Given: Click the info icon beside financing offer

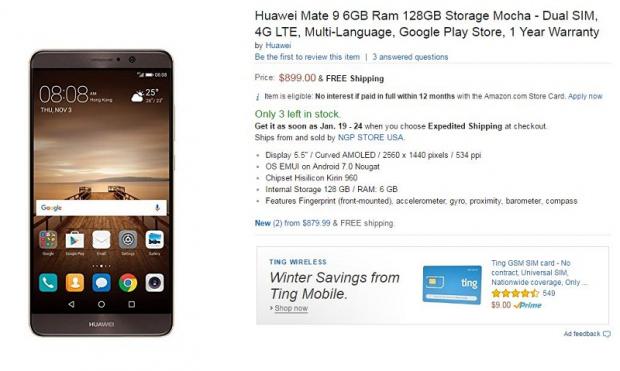Looking at the screenshot, I should click(x=257, y=97).
